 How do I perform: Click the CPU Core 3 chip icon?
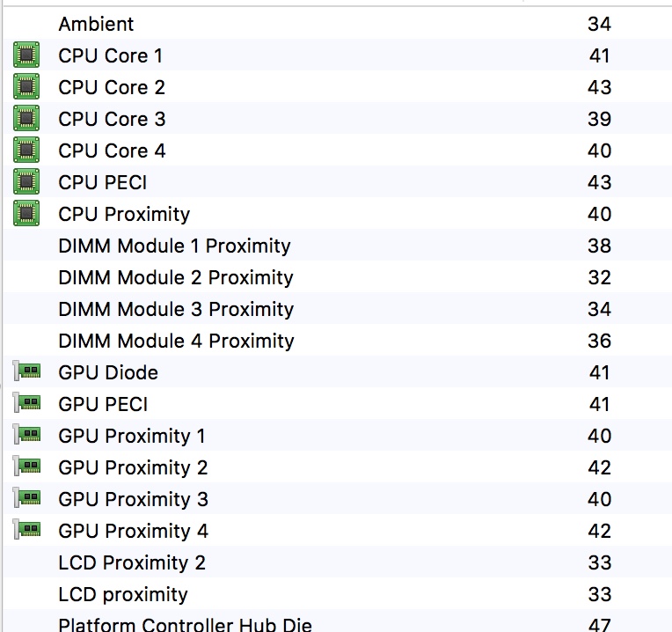26,118
